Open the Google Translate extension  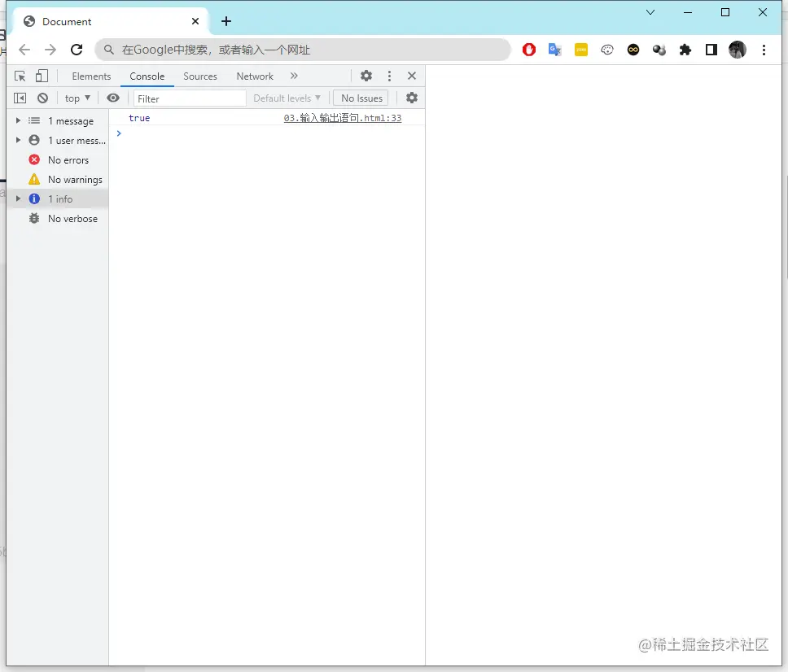(x=555, y=50)
